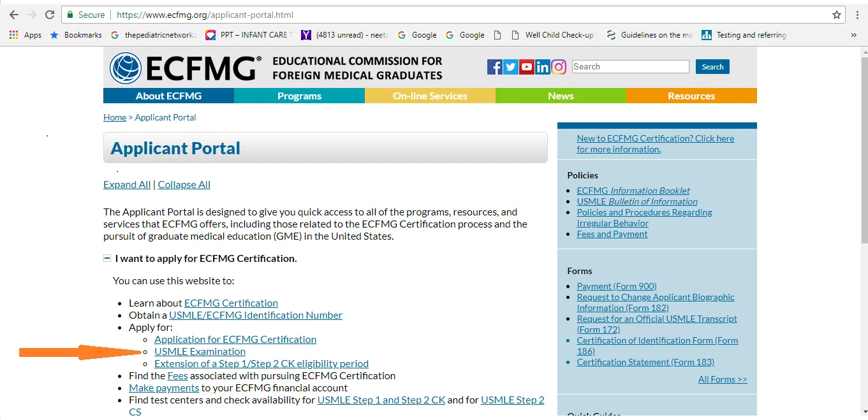Image resolution: width=868 pixels, height=420 pixels.
Task: Click the Twitter bird icon
Action: [x=510, y=66]
